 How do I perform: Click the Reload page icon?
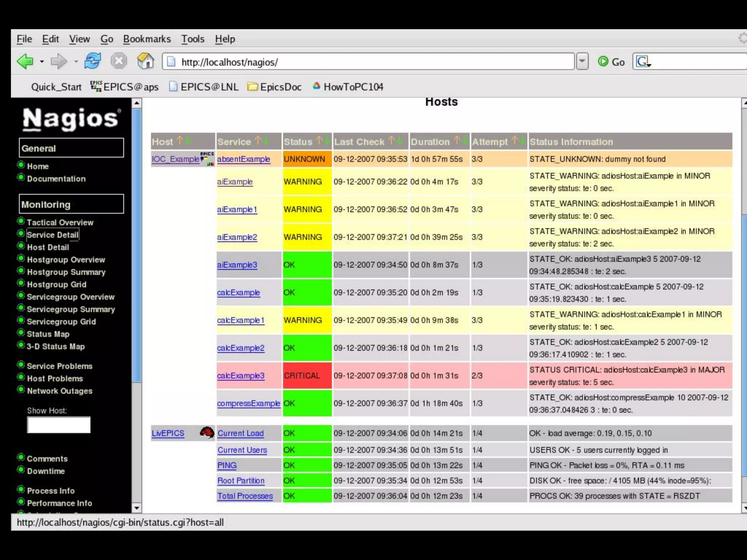(93, 61)
